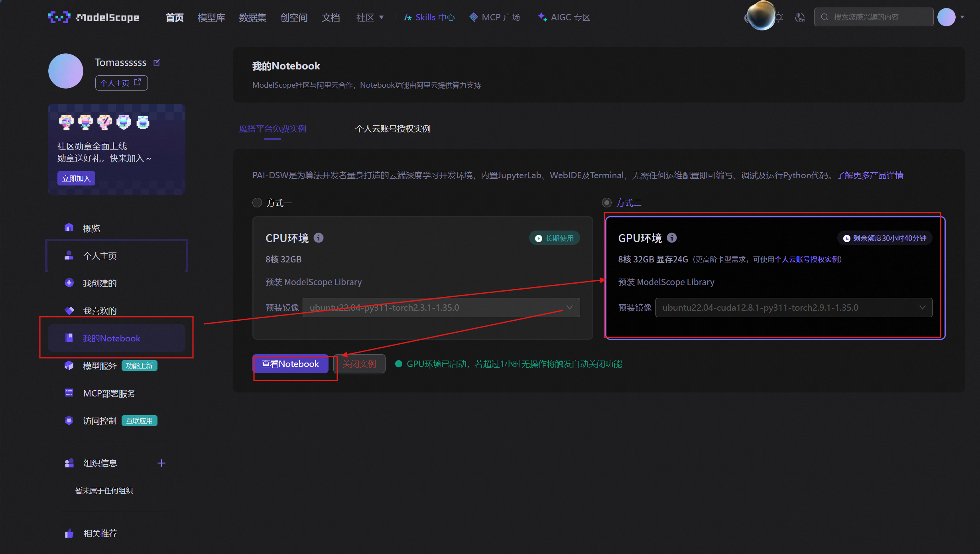This screenshot has width=980, height=554.
Task: Open the 了解更多产品详情 link
Action: click(x=870, y=175)
